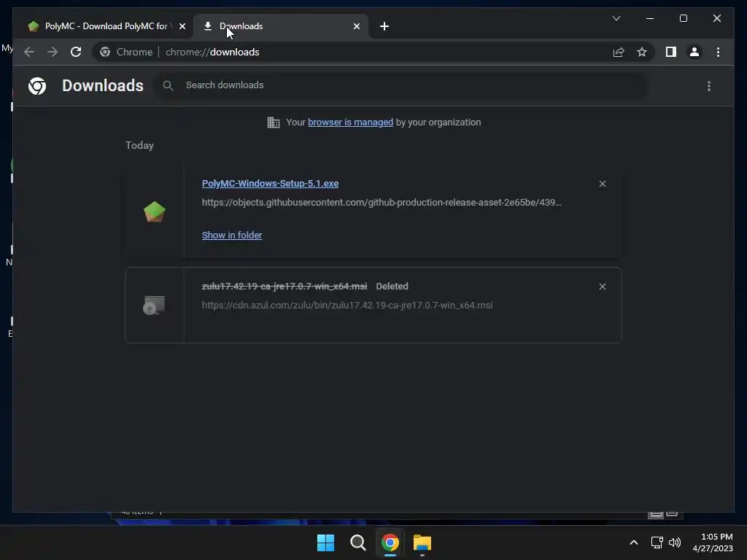
Task: Remove deleted zulu17 msi entry from list
Action: pyautogui.click(x=602, y=287)
